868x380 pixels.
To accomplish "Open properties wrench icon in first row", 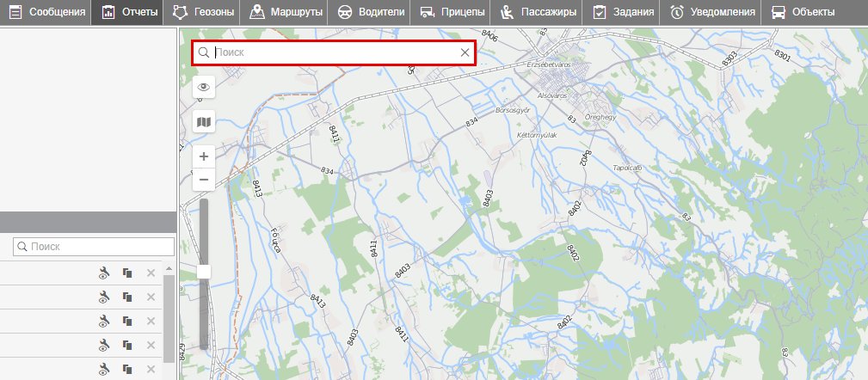I will click(104, 273).
